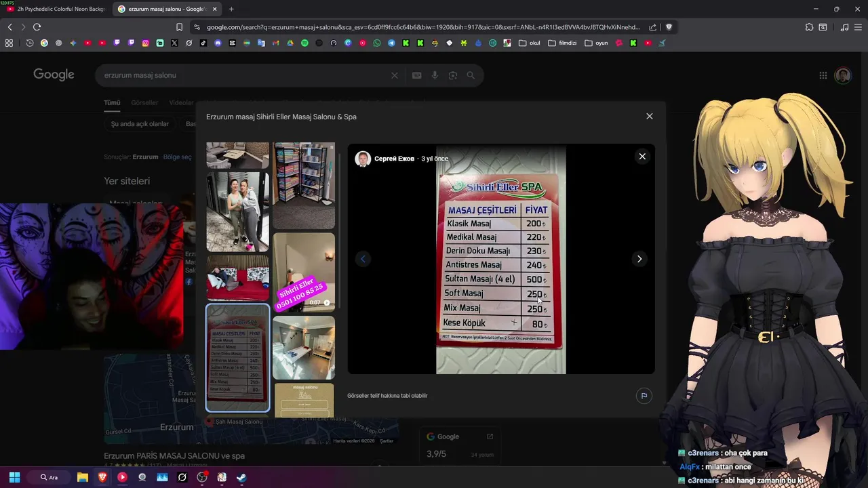The width and height of the screenshot is (868, 488).
Task: Open the Telegram bookmark icon
Action: 391,43
